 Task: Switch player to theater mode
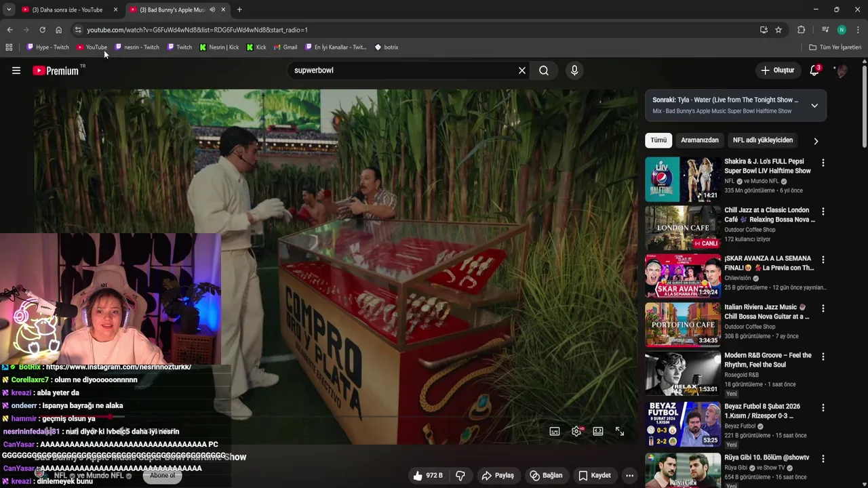click(598, 431)
